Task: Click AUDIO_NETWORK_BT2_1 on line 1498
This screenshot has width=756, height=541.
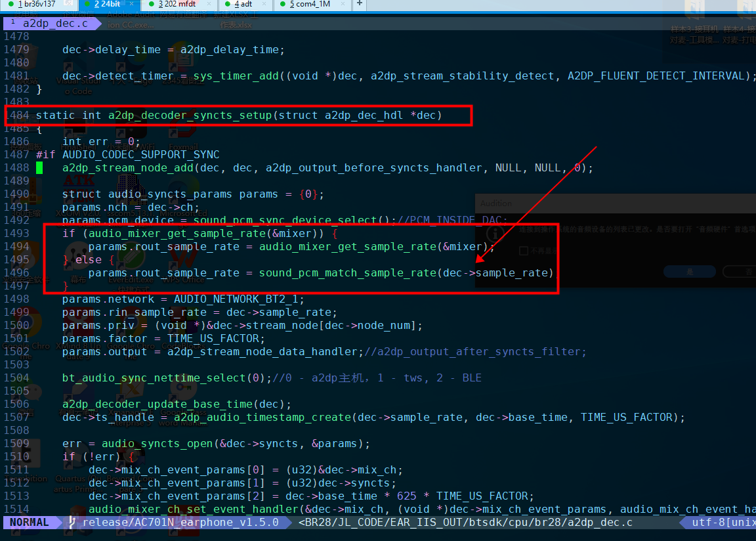Action: 236,299
